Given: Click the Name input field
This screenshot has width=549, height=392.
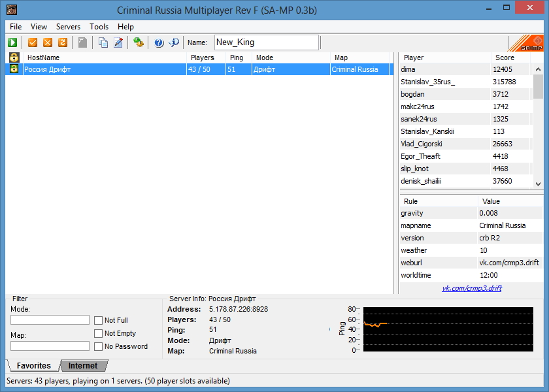Looking at the screenshot, I should 267,42.
